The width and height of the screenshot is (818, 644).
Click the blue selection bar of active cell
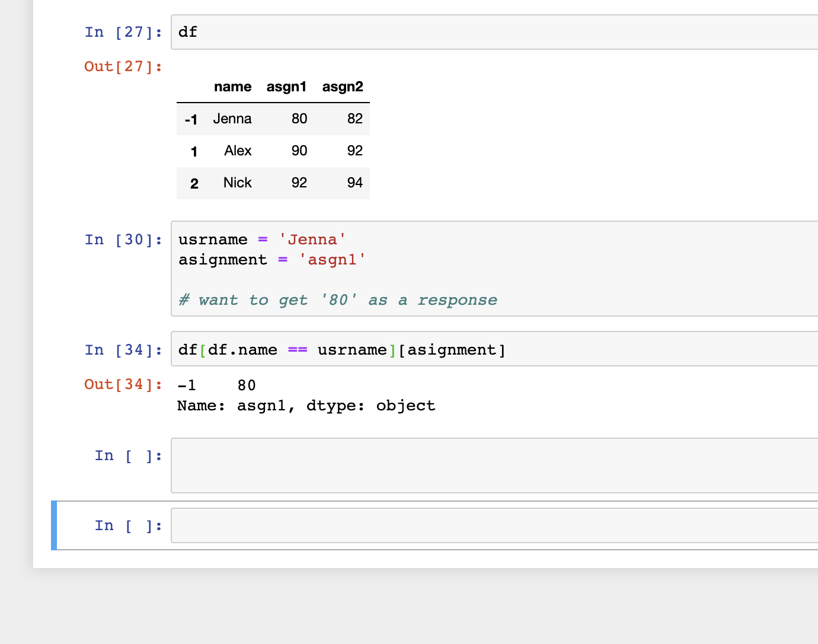(x=54, y=525)
